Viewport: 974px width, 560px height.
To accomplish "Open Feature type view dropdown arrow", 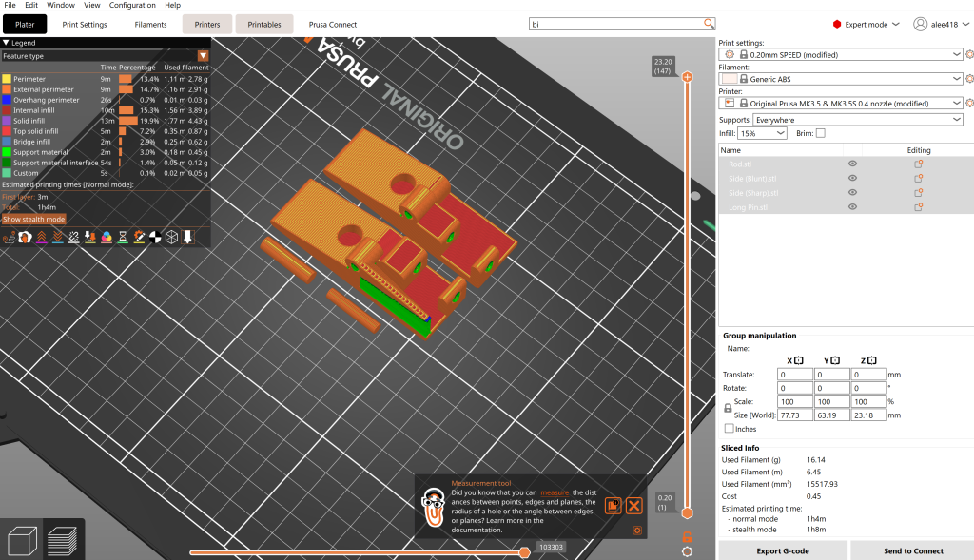I will coord(204,56).
